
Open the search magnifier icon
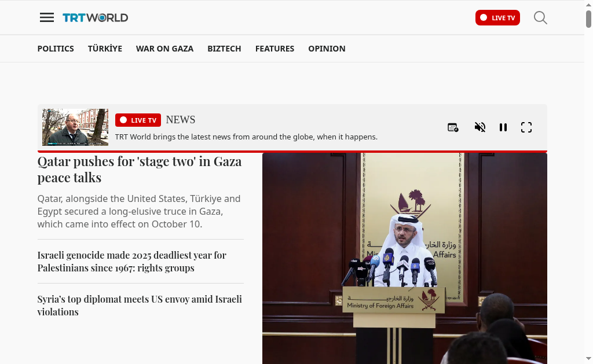(540, 18)
